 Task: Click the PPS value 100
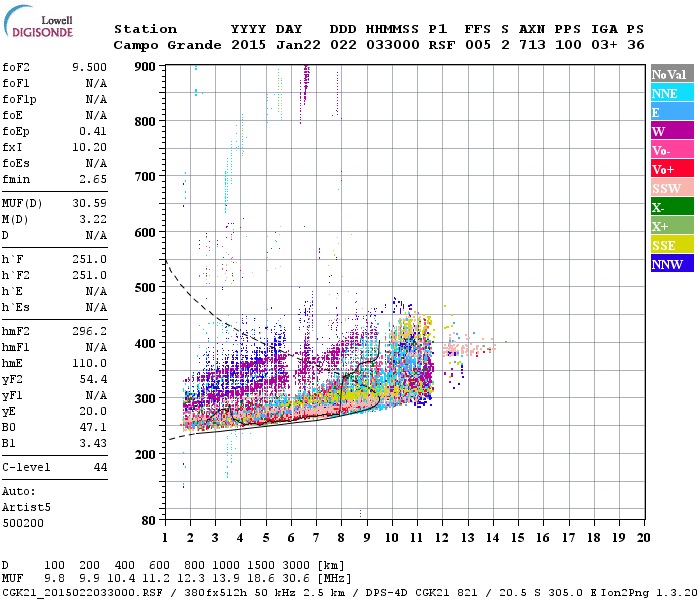pyautogui.click(x=568, y=45)
